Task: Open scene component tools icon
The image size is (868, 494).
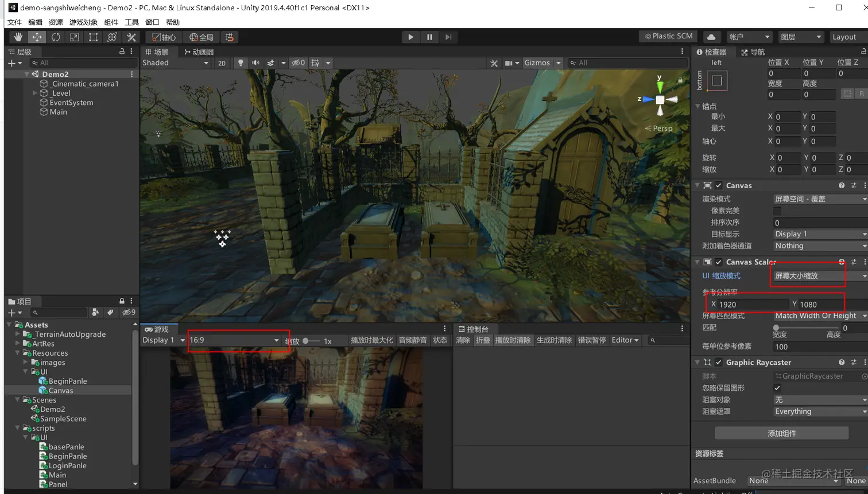Action: click(x=494, y=63)
